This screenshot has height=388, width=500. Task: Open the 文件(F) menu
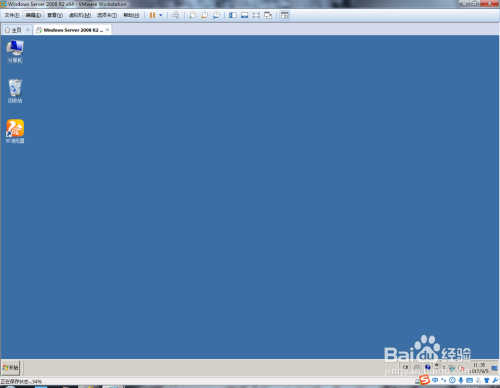[x=12, y=15]
